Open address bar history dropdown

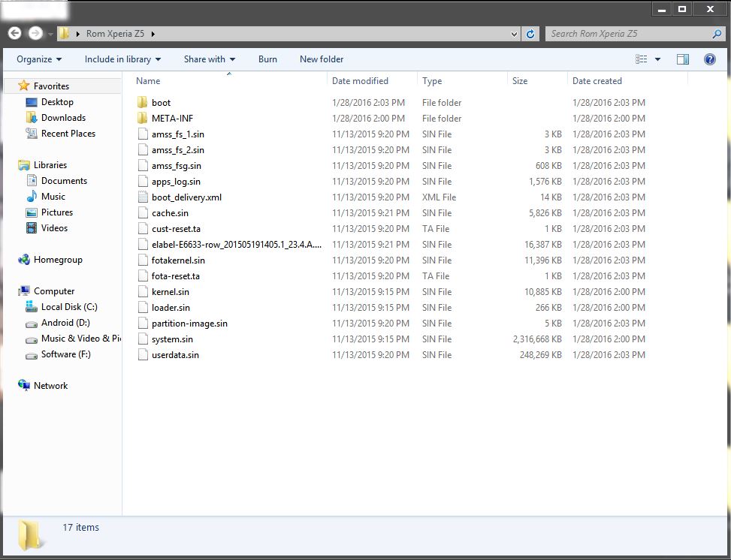514,34
